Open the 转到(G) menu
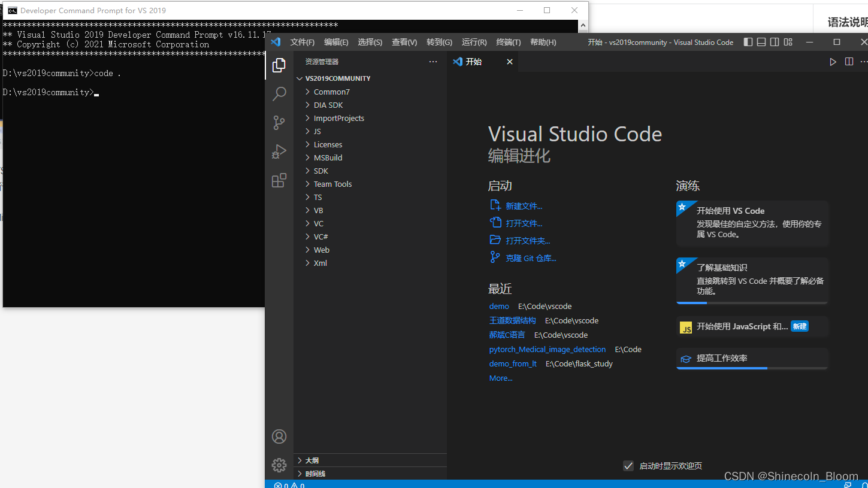Screen dimensions: 868x488 tap(439, 42)
